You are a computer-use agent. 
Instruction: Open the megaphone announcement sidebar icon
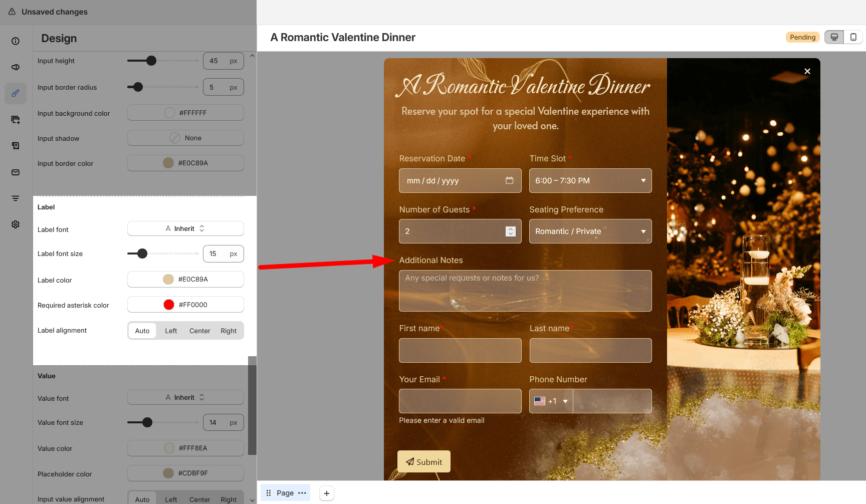(x=16, y=67)
